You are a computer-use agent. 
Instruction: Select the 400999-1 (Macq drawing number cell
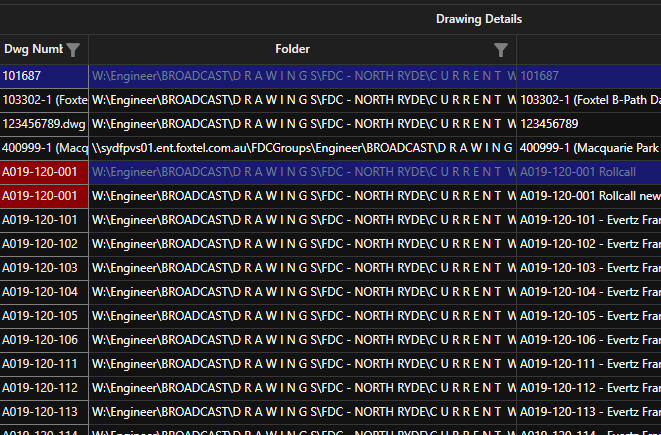tap(44, 147)
